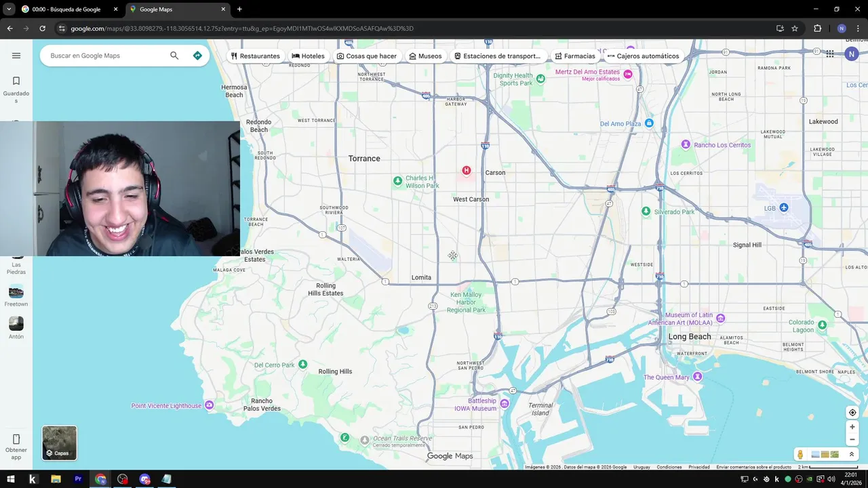The image size is (868, 488).
Task: Open the Privacidad link
Action: click(699, 467)
